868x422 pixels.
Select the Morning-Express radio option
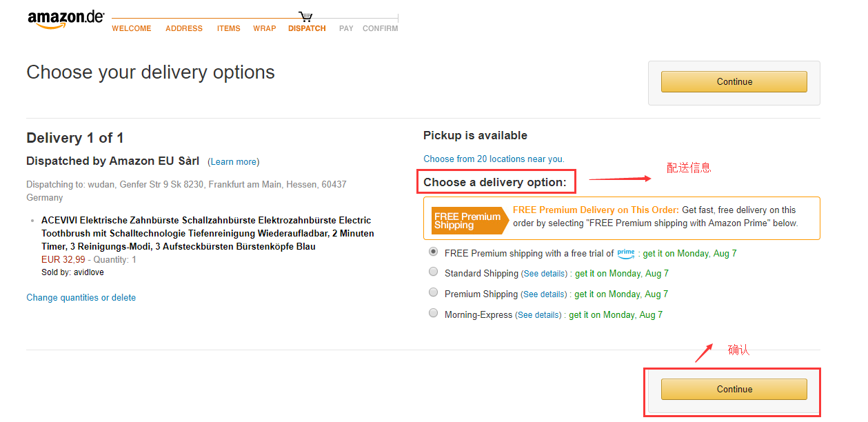(433, 313)
